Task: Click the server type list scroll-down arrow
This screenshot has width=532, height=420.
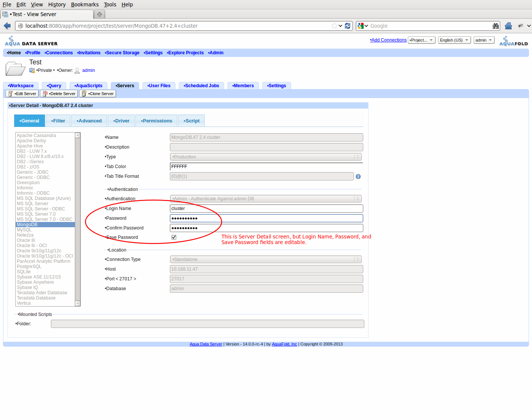Action: point(78,303)
